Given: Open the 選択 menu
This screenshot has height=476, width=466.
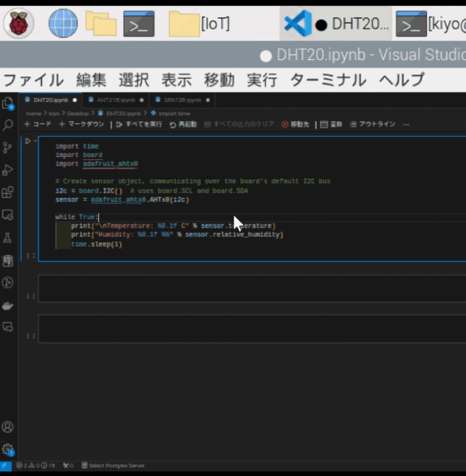Looking at the screenshot, I should tap(134, 80).
